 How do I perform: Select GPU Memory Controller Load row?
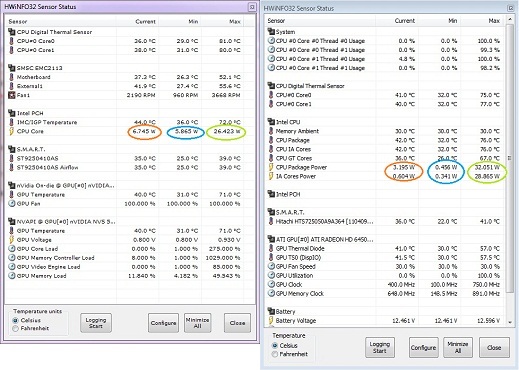click(125, 258)
